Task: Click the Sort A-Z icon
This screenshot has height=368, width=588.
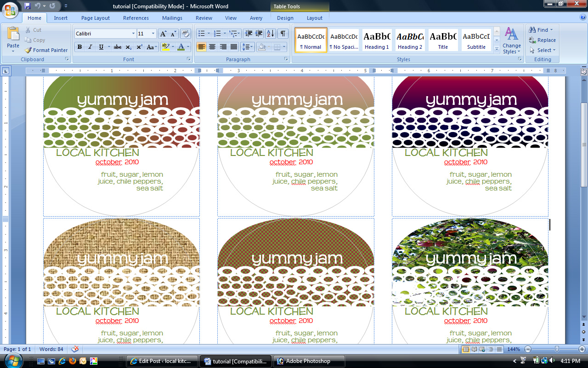Action: tap(271, 34)
